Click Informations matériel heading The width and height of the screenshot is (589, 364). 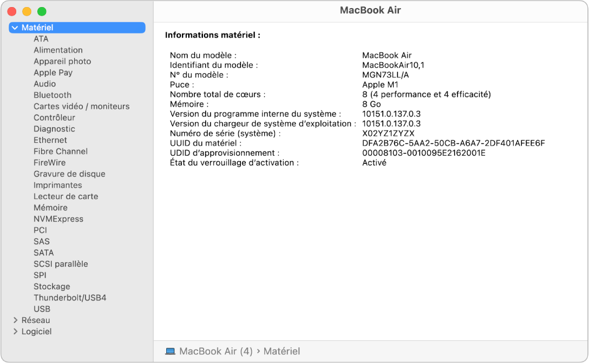tap(213, 35)
